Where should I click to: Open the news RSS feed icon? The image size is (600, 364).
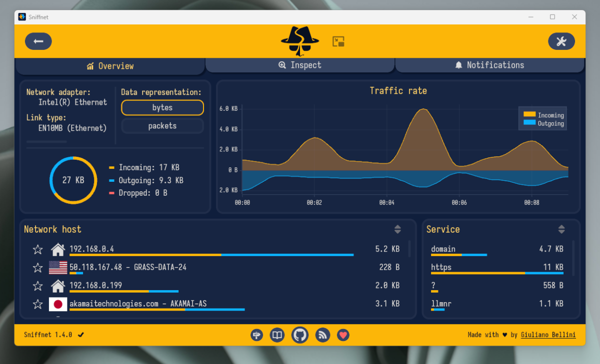[323, 335]
